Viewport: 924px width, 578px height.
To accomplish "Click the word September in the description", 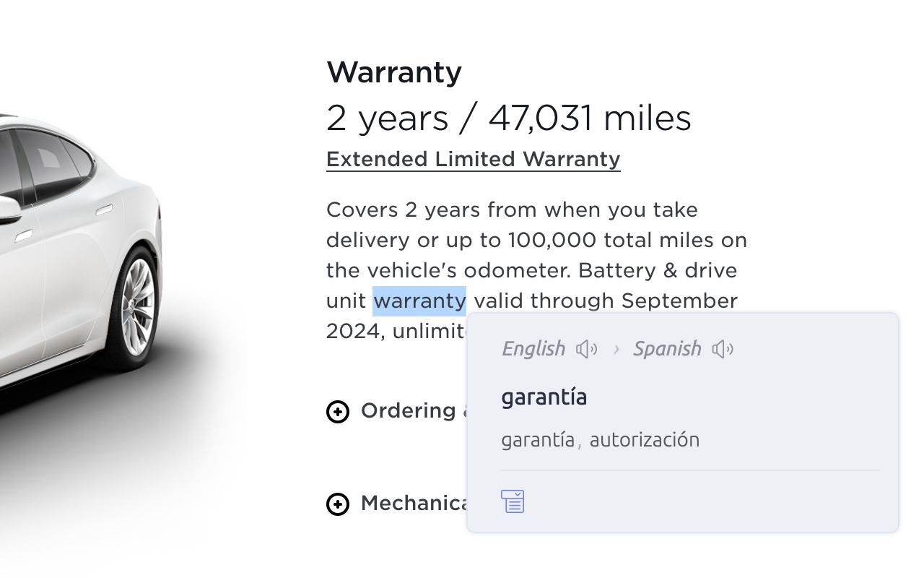I will [x=679, y=301].
